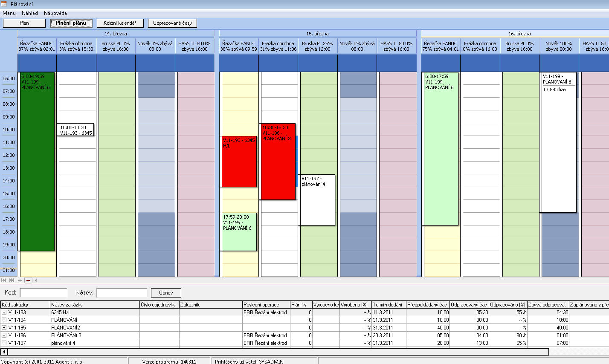Click Frézka obrobna 3% zbývá 15:30 header
The image size is (609, 364).
pos(76,46)
